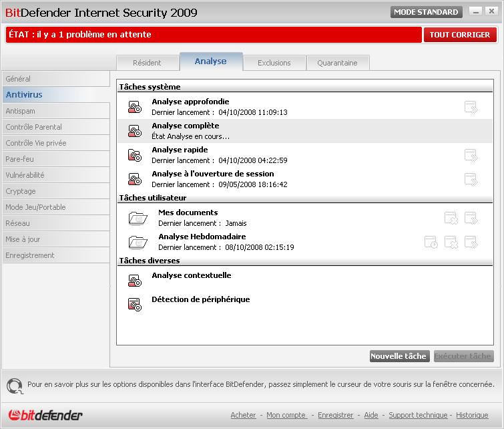504x429 pixels.
Task: Delete the Analyse Hebdomadaire task icon
Action: [451, 242]
